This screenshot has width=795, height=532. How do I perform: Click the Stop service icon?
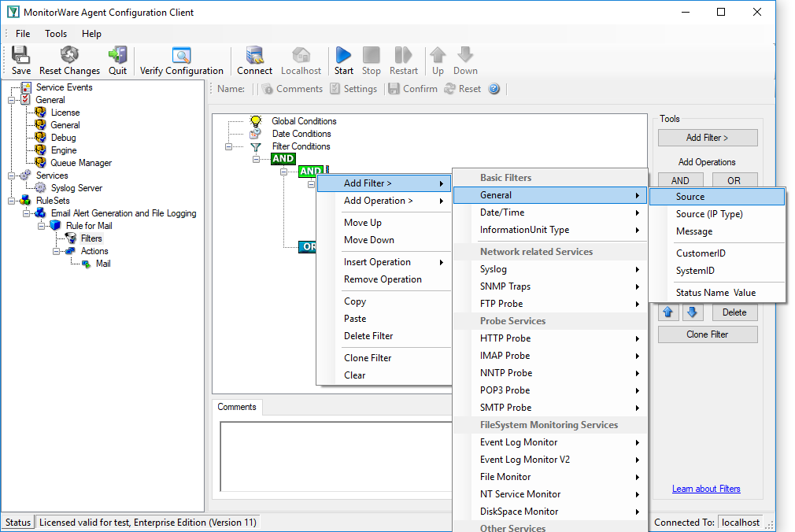click(x=372, y=55)
